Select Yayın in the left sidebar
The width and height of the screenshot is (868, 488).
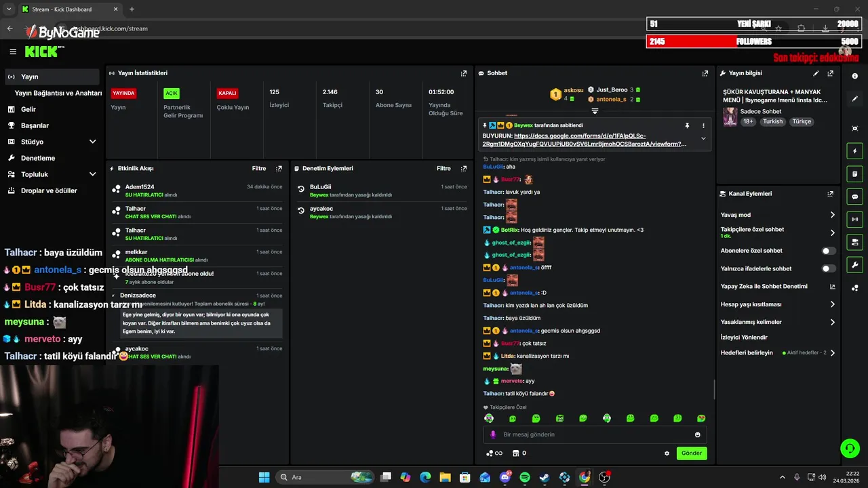[52, 77]
